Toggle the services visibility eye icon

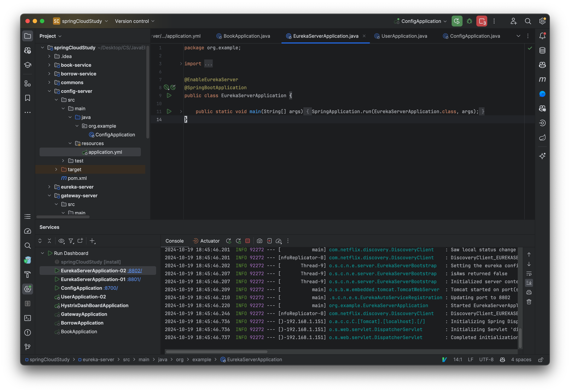coord(61,241)
